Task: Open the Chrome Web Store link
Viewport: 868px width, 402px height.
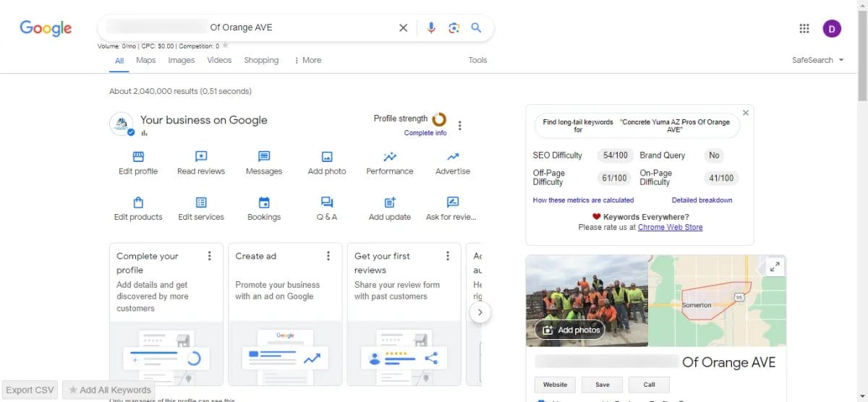Action: click(670, 227)
